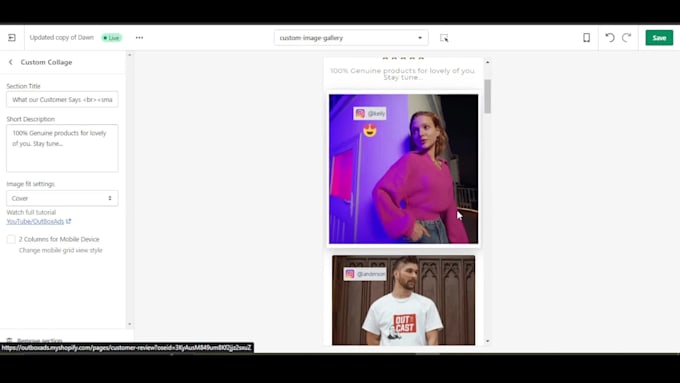Click sidebar scrollbar up arrow
This screenshot has width=680, height=383.
[129, 55]
